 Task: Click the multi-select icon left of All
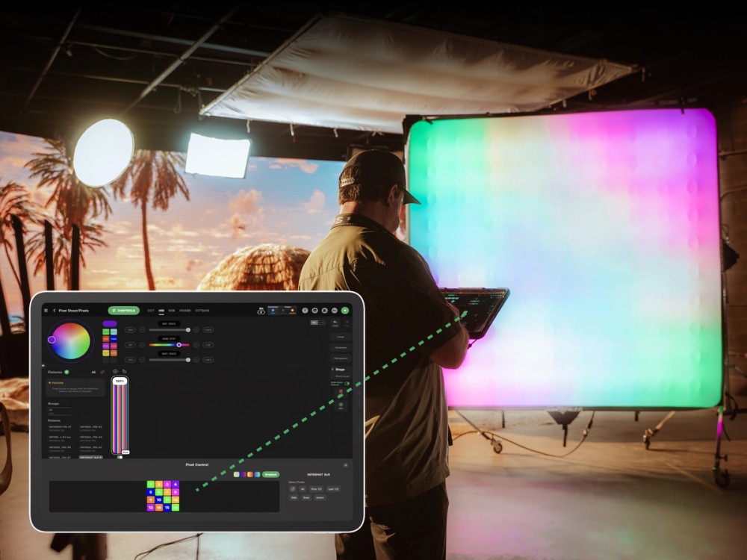[293, 489]
